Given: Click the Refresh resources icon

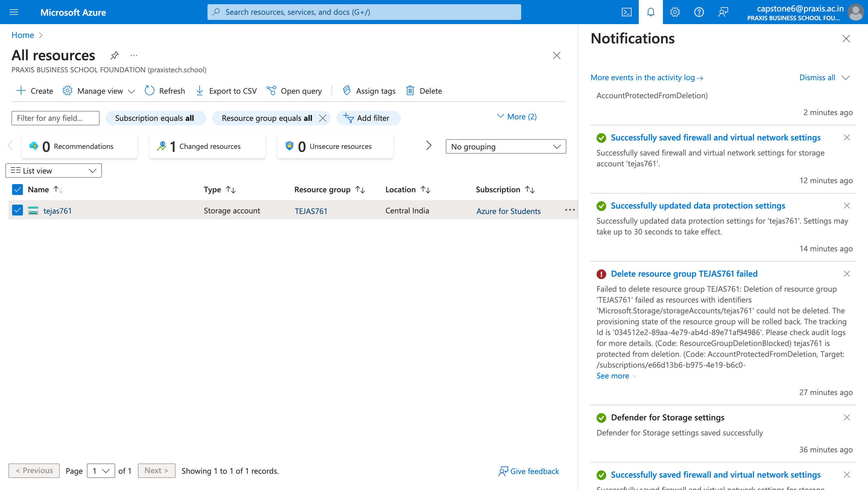Looking at the screenshot, I should coord(149,90).
